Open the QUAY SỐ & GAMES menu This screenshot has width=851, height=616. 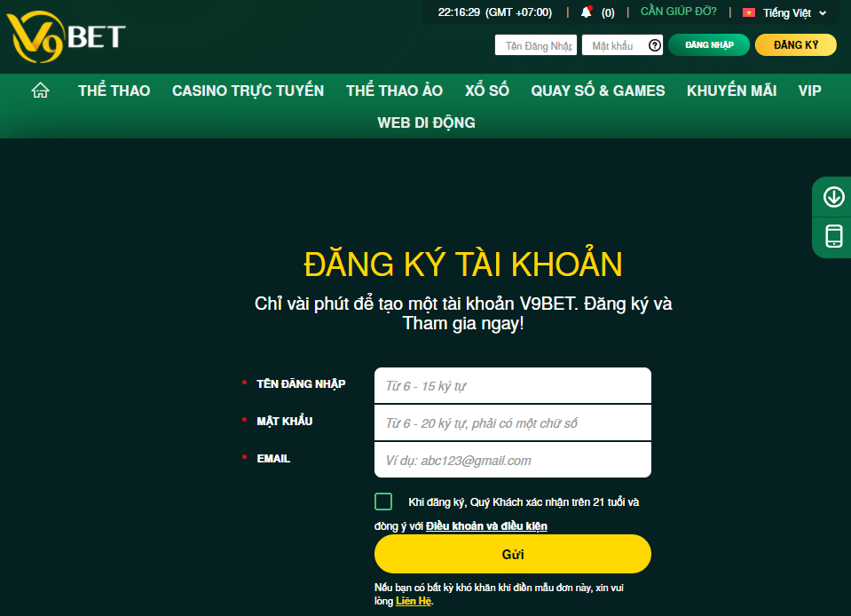pyautogui.click(x=597, y=91)
